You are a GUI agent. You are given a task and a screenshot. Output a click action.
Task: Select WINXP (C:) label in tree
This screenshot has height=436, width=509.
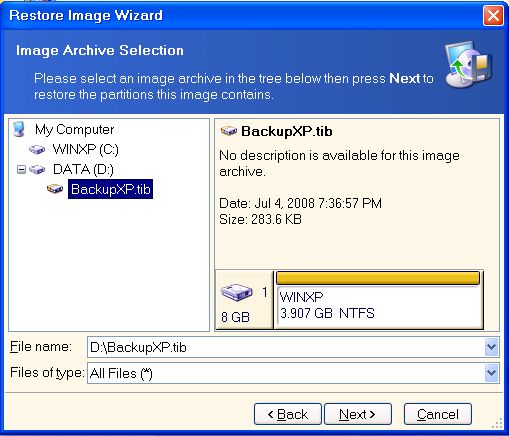tap(86, 149)
